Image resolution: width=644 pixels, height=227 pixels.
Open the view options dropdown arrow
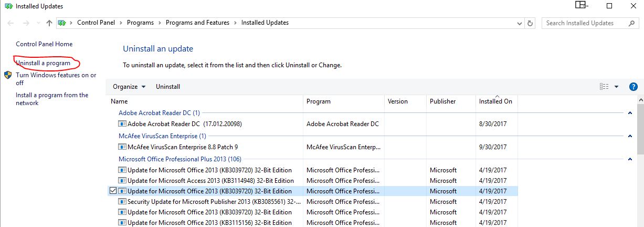point(617,87)
